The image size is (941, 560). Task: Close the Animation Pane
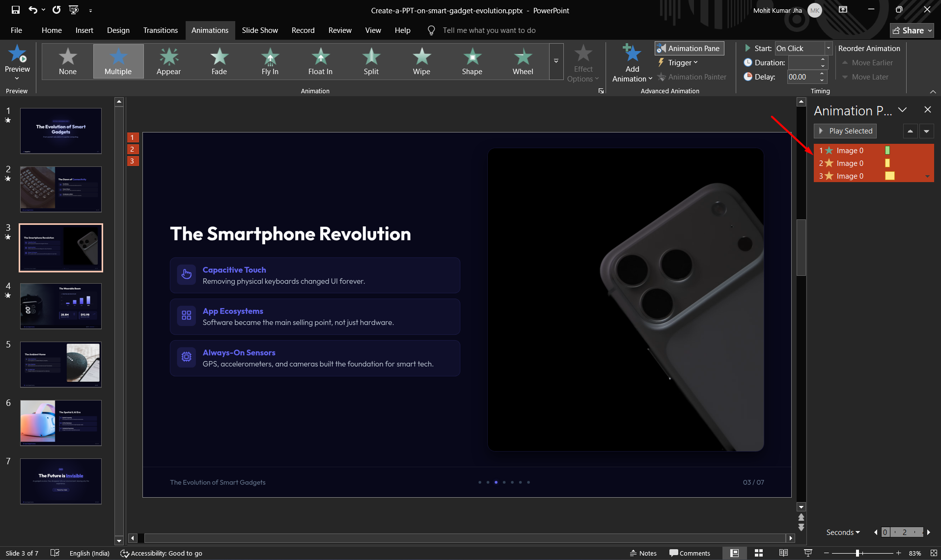pos(927,110)
